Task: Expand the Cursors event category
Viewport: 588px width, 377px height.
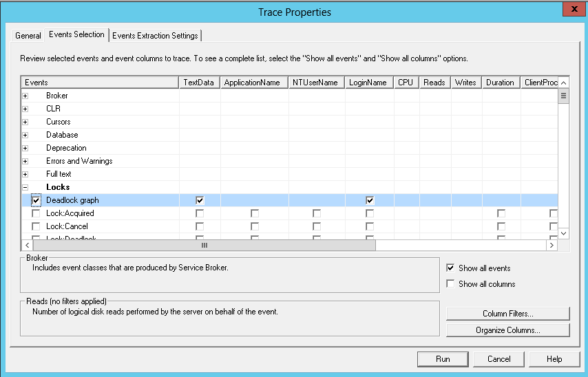Action: [25, 122]
